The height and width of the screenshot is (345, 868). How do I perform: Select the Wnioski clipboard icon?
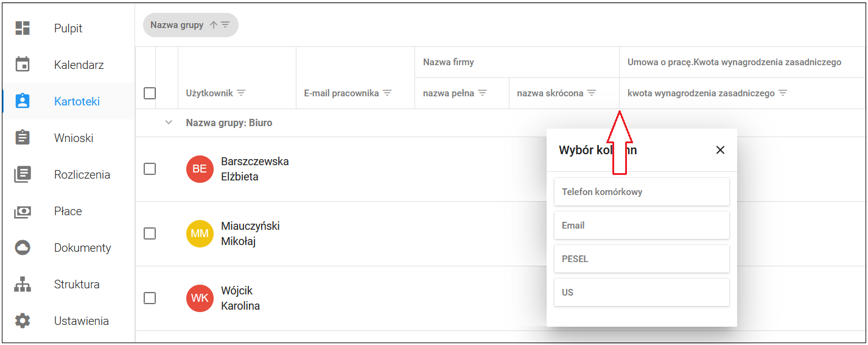[x=23, y=138]
